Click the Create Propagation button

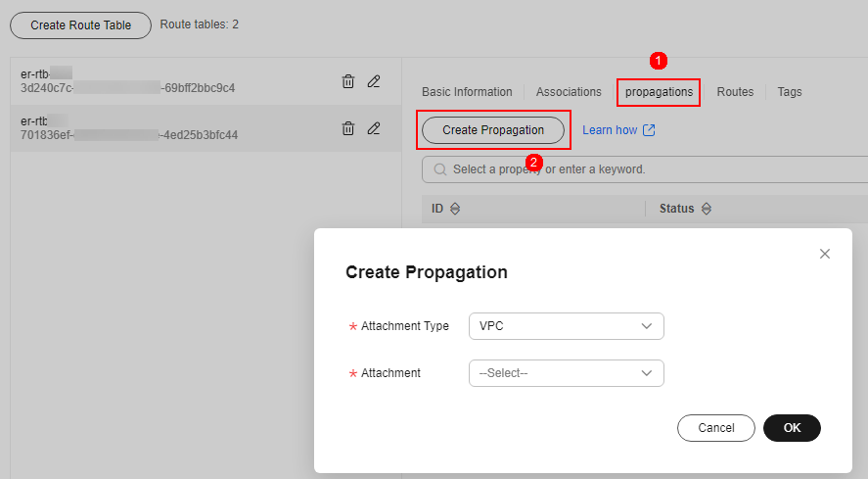[493, 130]
